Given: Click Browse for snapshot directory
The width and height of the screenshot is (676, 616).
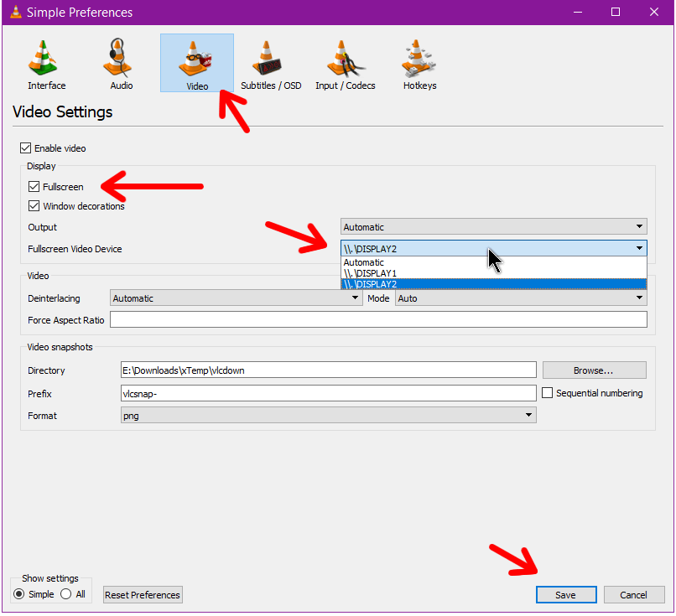Looking at the screenshot, I should click(x=594, y=370).
